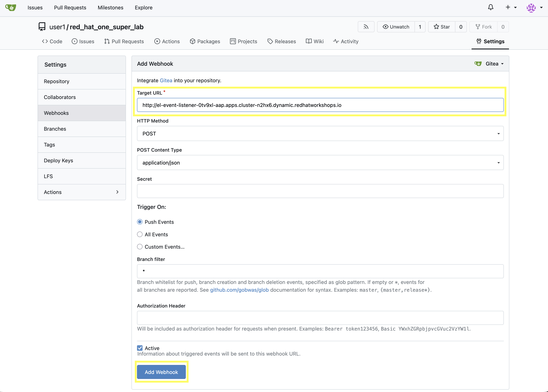
Task: Click your user avatar
Action: coord(531,8)
